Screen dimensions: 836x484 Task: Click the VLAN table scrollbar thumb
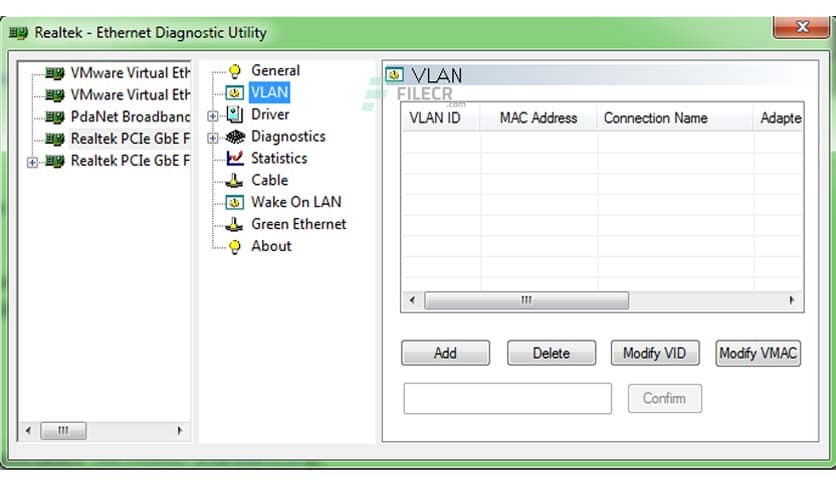click(x=526, y=300)
